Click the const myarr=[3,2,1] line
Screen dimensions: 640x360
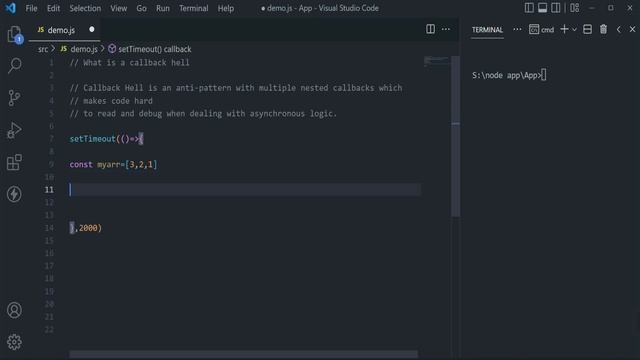click(113, 164)
